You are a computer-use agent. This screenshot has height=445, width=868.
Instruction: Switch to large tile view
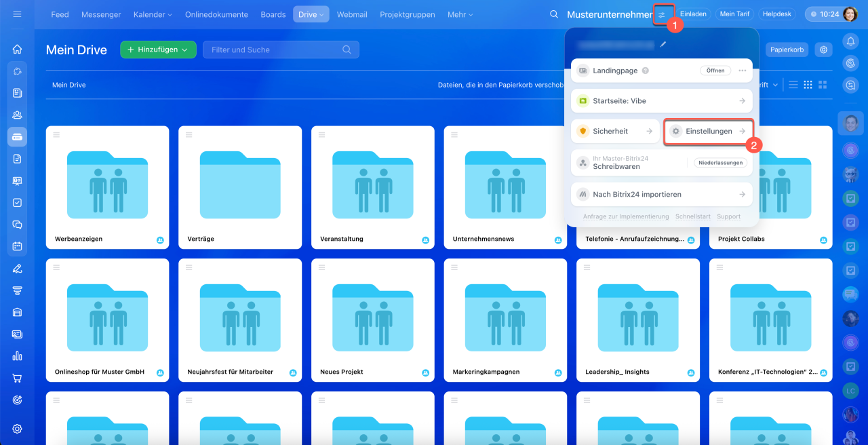click(x=823, y=85)
